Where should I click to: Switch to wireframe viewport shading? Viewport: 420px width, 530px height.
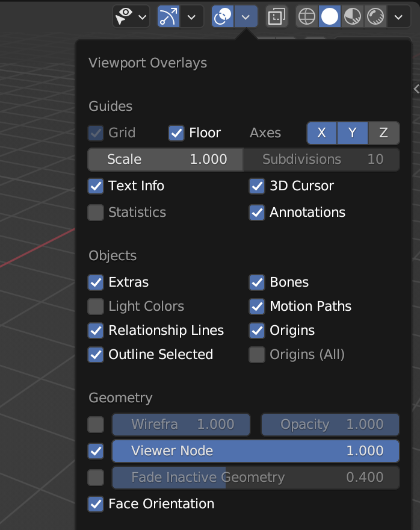click(x=307, y=16)
